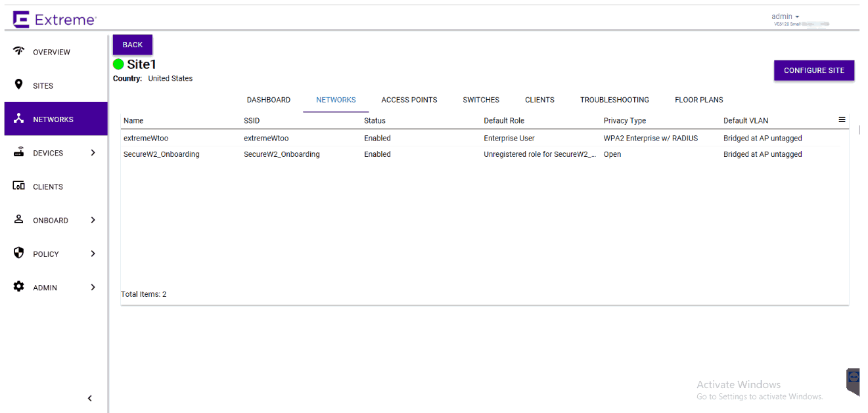The width and height of the screenshot is (868, 413).
Task: Click the Extreme logo icon
Action: tap(21, 20)
